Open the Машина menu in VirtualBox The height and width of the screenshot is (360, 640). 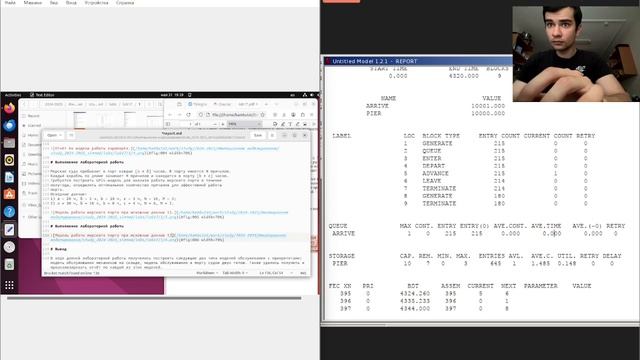[x=33, y=2]
